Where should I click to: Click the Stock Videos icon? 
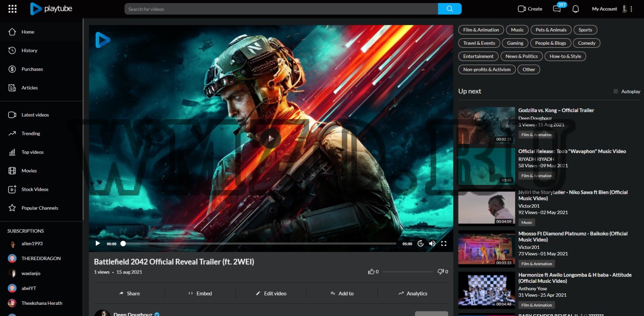(x=12, y=189)
